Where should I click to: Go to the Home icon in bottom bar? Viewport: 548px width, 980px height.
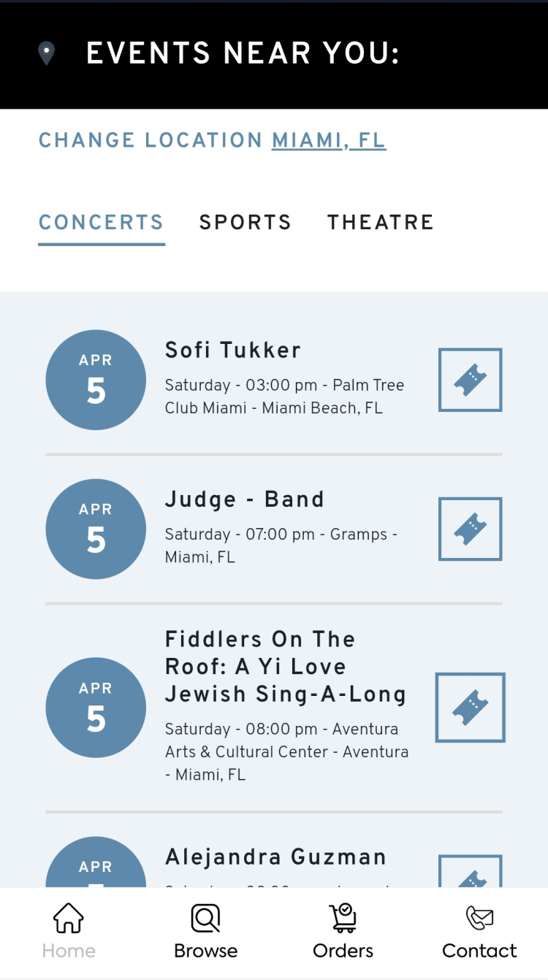click(69, 918)
